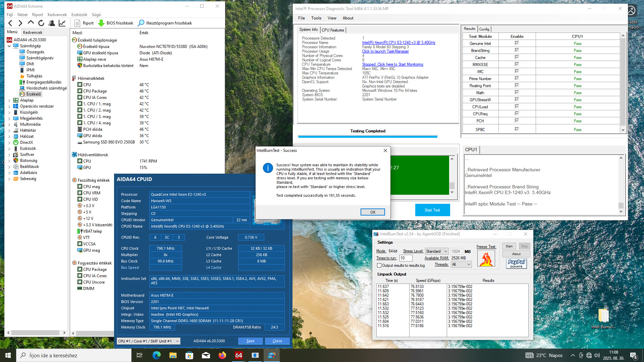Open the CPU #1 / Core #1 selector dropdown
The height and width of the screenshot is (362, 644).
point(149,341)
